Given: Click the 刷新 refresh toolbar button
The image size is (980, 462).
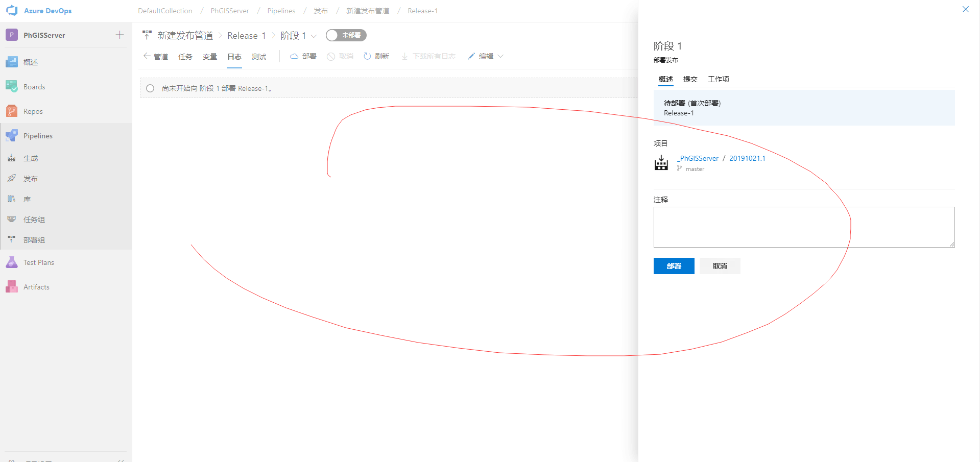Looking at the screenshot, I should pos(376,56).
